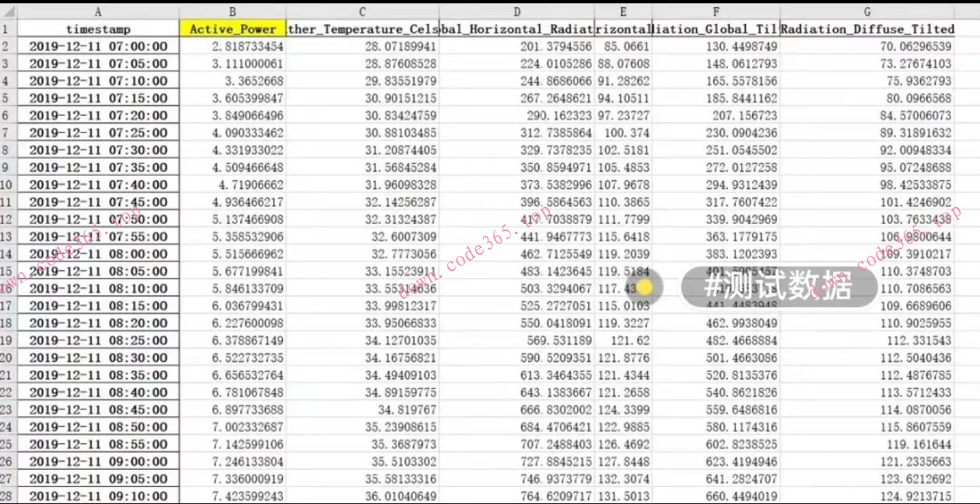980x504 pixels.
Task: Click Active_Power value 4.71906662
Action: pos(233,185)
